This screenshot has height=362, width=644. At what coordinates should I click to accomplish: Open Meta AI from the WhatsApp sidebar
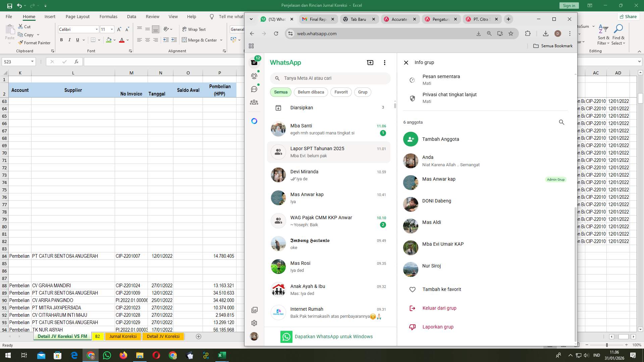coord(254,121)
